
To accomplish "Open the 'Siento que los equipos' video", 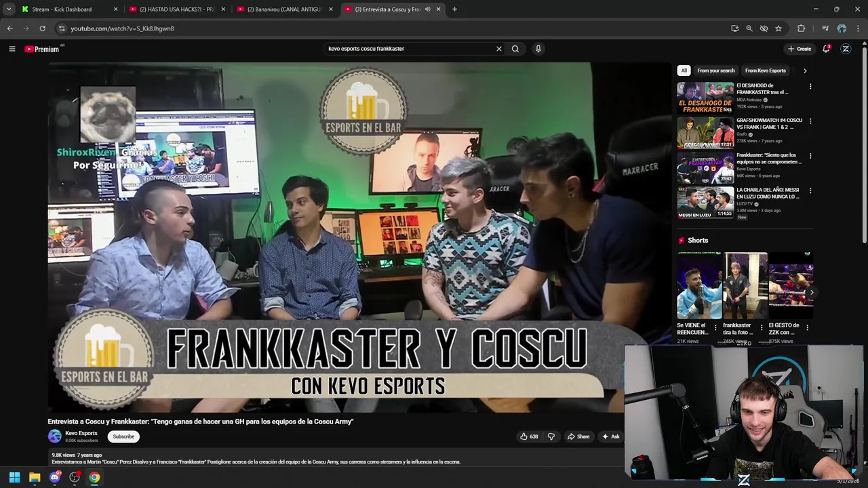I will (x=705, y=167).
